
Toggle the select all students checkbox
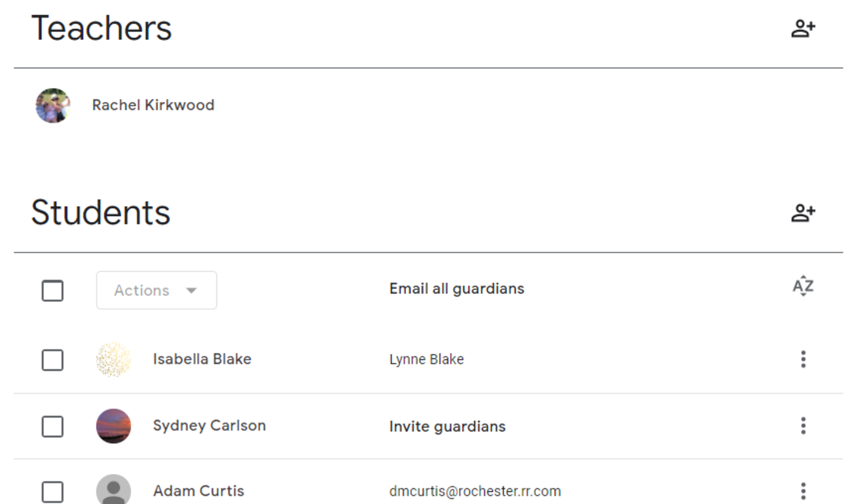pyautogui.click(x=53, y=290)
